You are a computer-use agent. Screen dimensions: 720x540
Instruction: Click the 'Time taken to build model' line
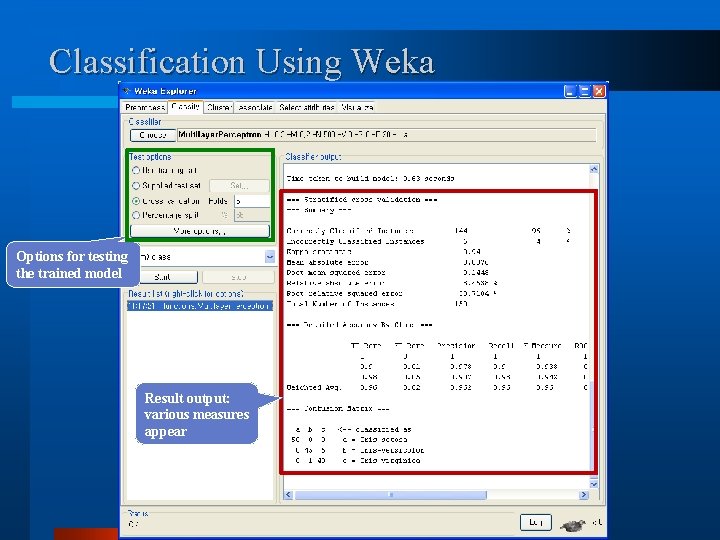click(x=370, y=179)
